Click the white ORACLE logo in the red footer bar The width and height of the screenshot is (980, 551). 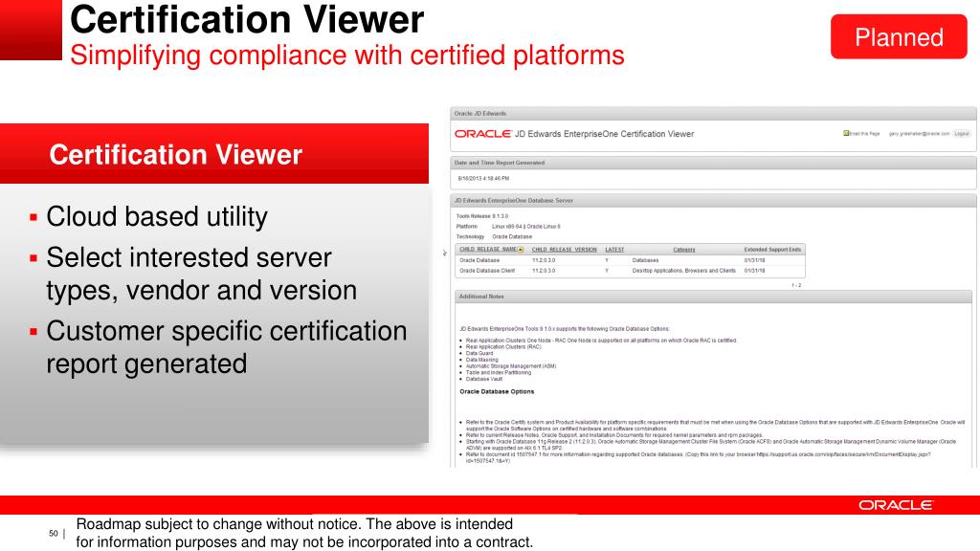pos(896,505)
